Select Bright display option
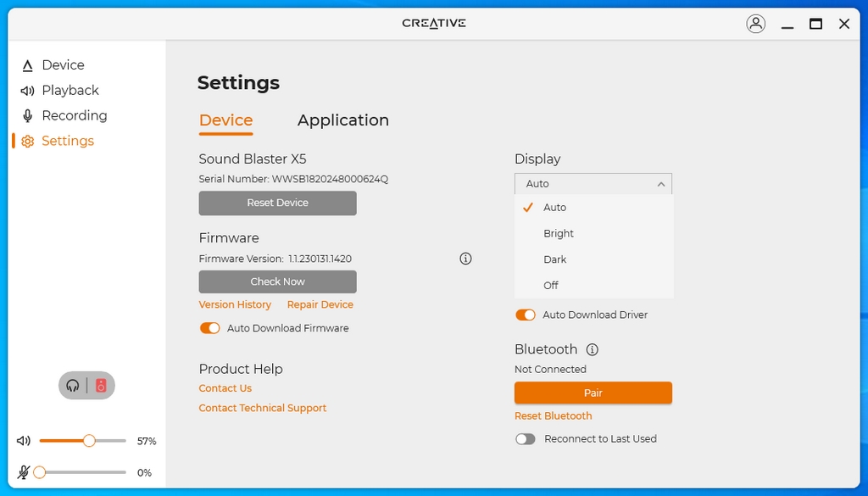Image resolution: width=868 pixels, height=496 pixels. point(594,234)
